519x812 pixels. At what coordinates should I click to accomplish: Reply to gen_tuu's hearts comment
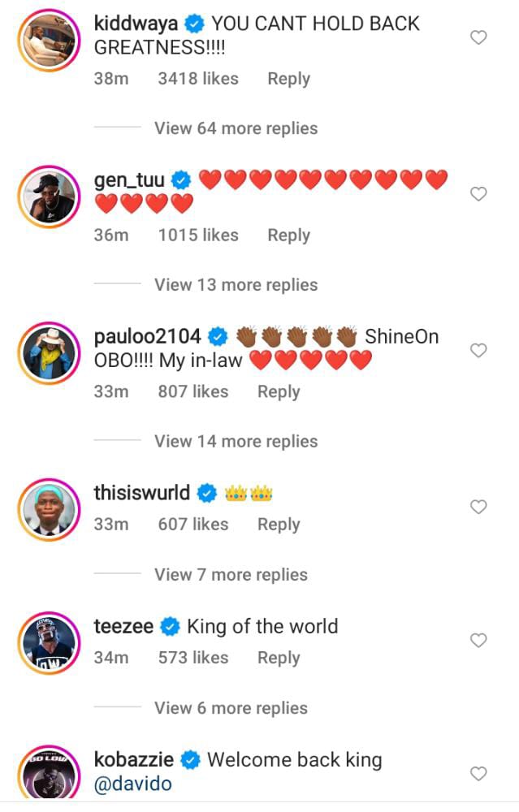click(288, 235)
